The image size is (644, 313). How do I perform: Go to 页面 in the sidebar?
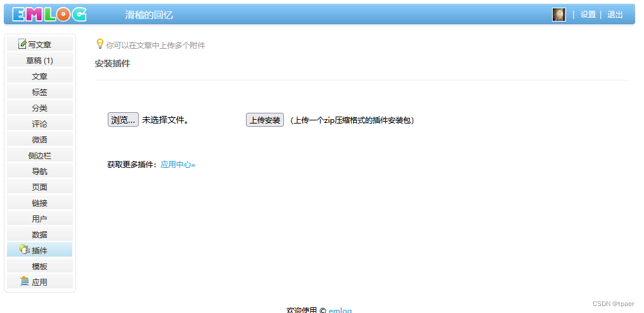tap(40, 187)
